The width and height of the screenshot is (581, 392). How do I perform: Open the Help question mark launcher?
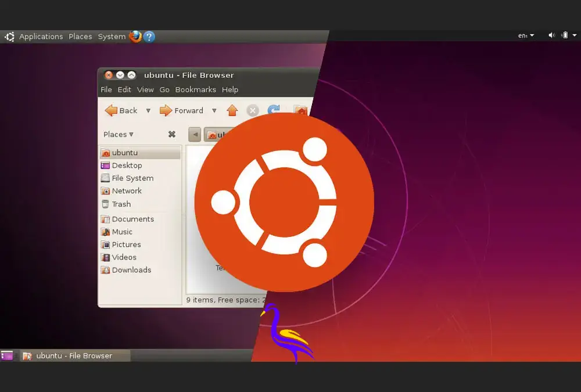tap(149, 37)
